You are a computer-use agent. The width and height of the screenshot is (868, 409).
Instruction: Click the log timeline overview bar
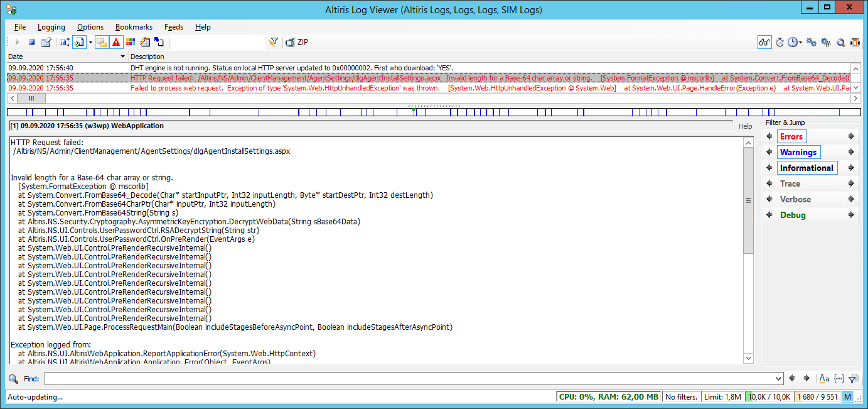click(x=434, y=112)
